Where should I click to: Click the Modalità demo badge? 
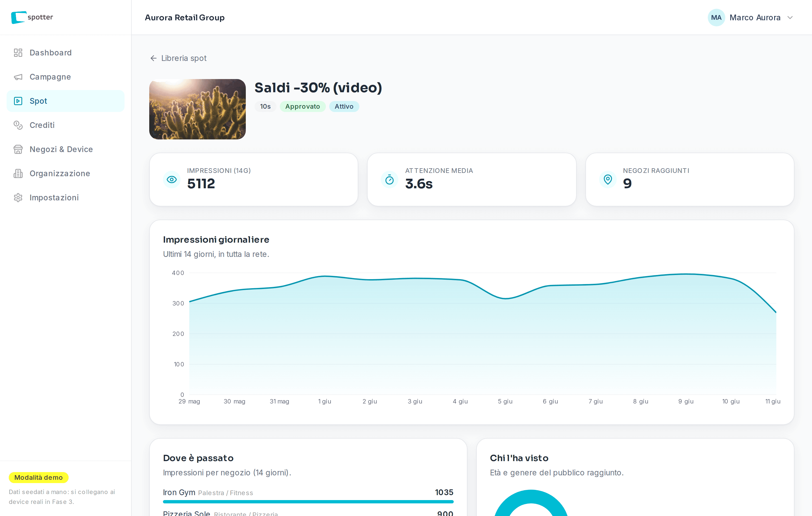coord(38,478)
